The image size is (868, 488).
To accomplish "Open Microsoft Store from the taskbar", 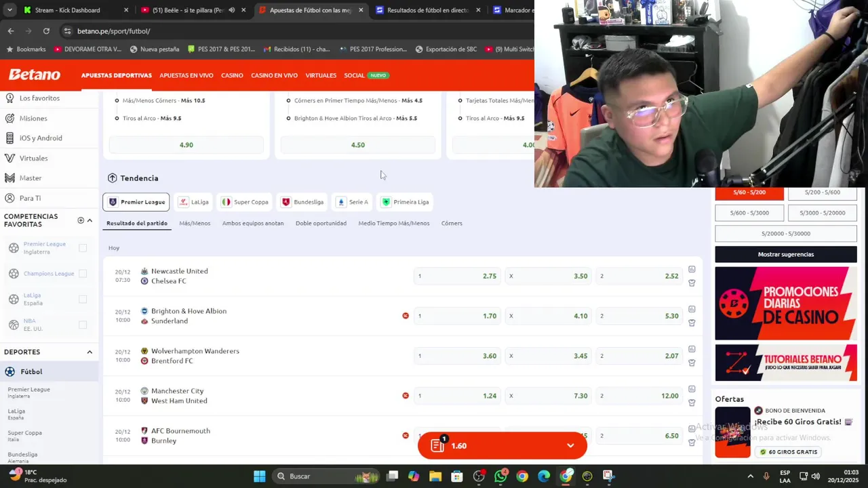I will (x=457, y=476).
